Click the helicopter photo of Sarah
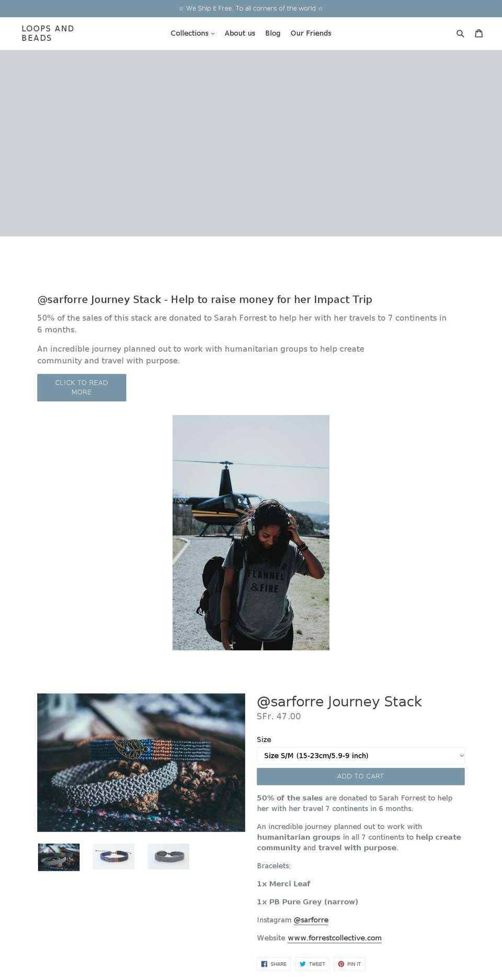Image resolution: width=502 pixels, height=980 pixels. click(x=251, y=533)
